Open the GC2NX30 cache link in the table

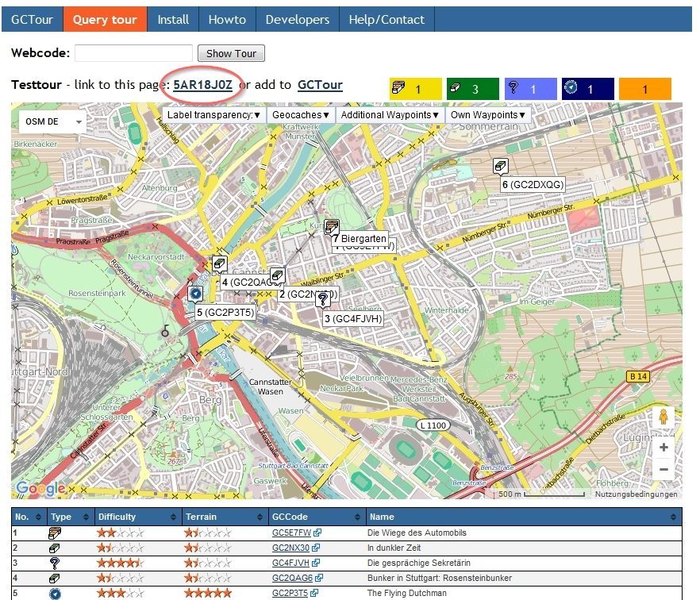coord(290,548)
